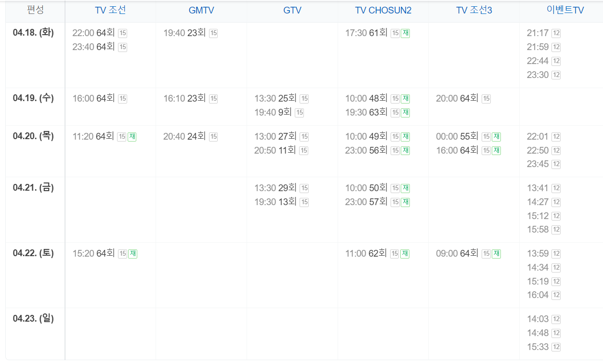The image size is (603, 364).
Task: Select the 04.23. (일) date row label
Action: coord(33,318)
